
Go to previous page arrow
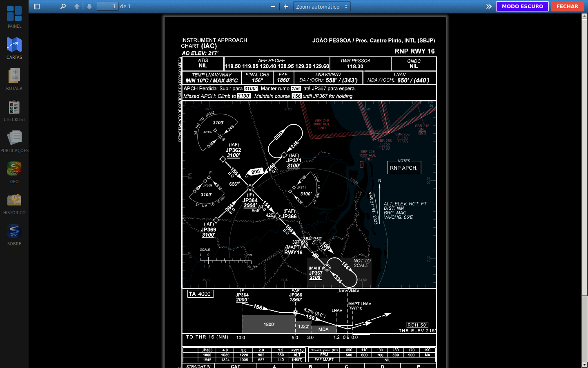[77, 7]
